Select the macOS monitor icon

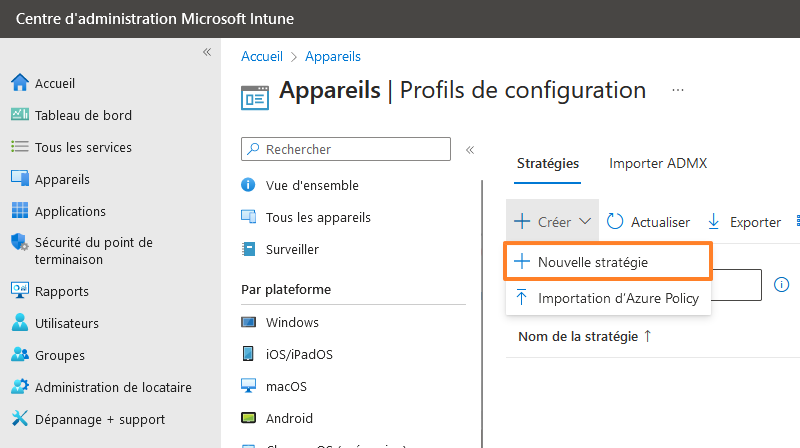click(x=248, y=386)
